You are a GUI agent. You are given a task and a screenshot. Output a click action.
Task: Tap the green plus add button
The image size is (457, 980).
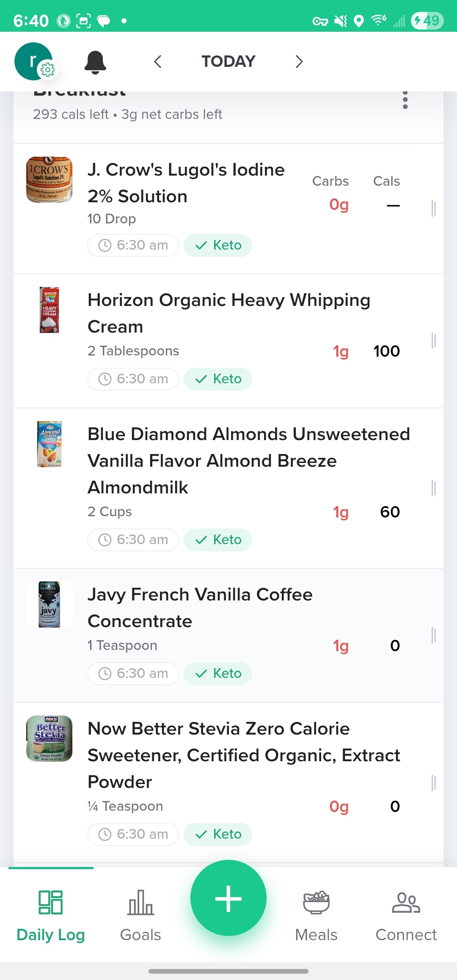click(x=228, y=898)
